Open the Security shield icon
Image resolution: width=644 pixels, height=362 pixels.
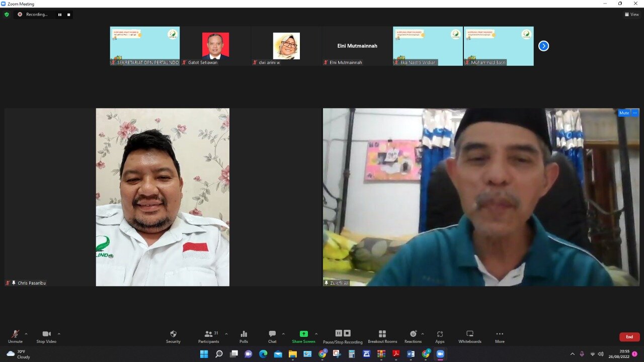pos(173,334)
